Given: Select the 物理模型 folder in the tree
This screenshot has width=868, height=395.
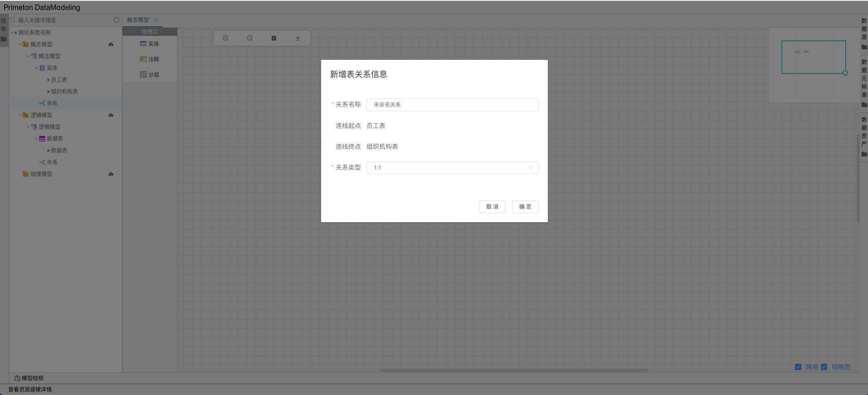Looking at the screenshot, I should (41, 174).
